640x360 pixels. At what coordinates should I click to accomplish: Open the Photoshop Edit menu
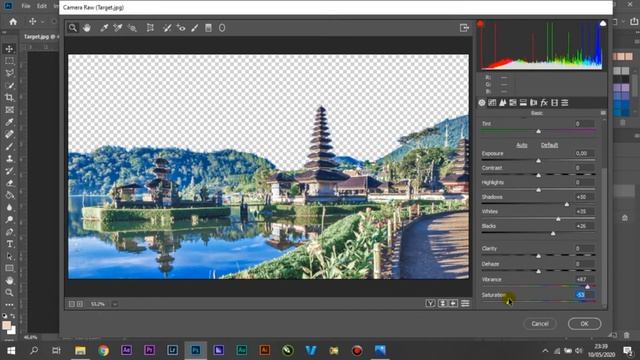[42, 6]
